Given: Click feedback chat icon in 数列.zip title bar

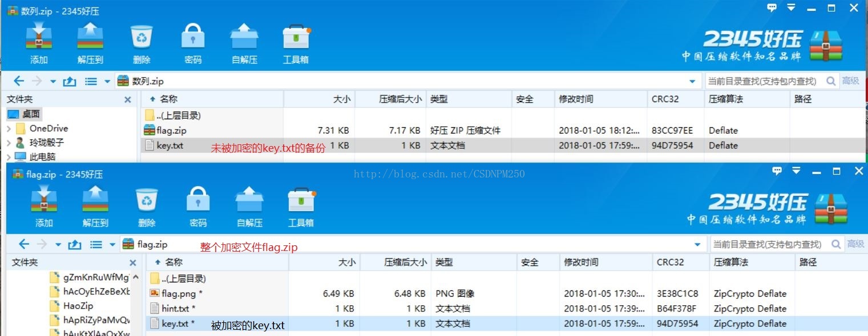Looking at the screenshot, I should tap(772, 7).
